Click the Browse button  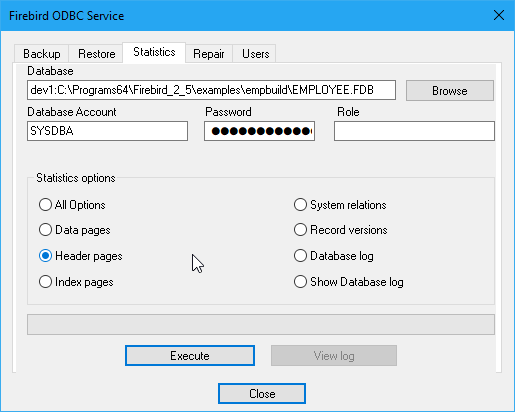(x=450, y=91)
